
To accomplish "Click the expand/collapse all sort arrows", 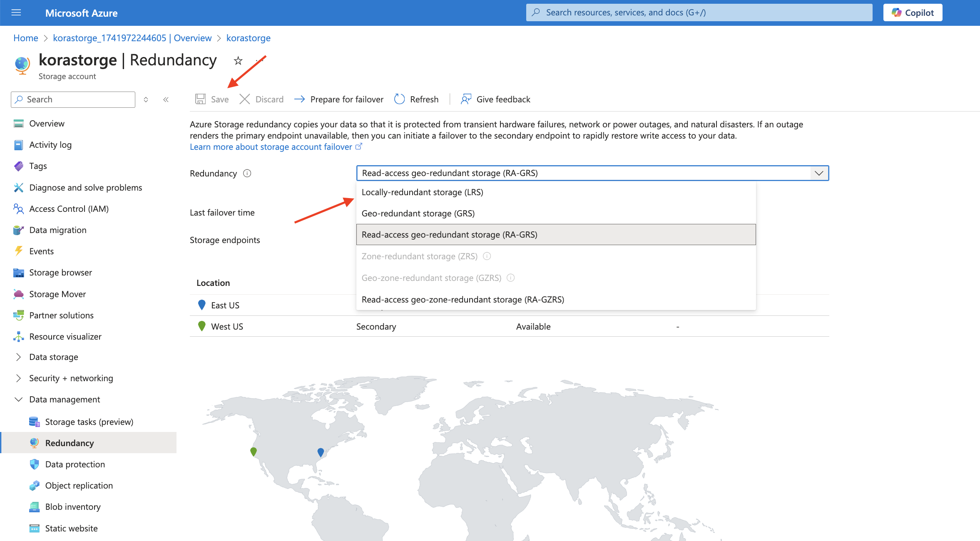I will [x=146, y=99].
